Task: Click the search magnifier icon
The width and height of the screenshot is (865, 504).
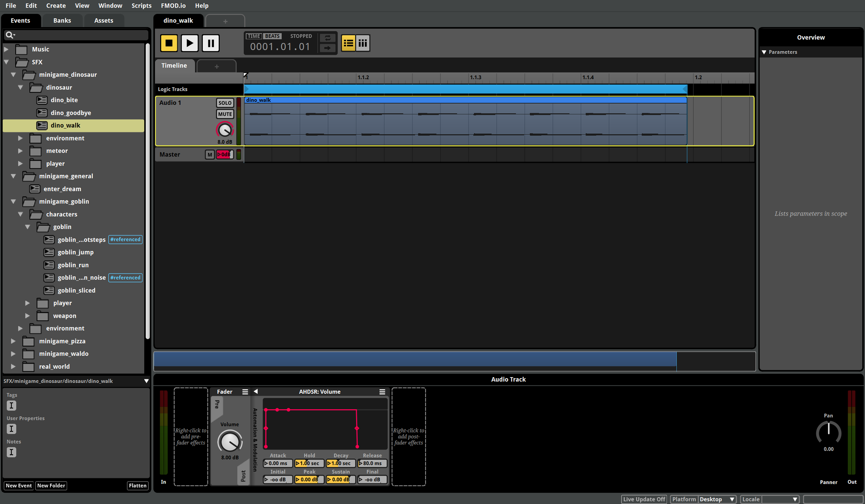Action: [9, 35]
